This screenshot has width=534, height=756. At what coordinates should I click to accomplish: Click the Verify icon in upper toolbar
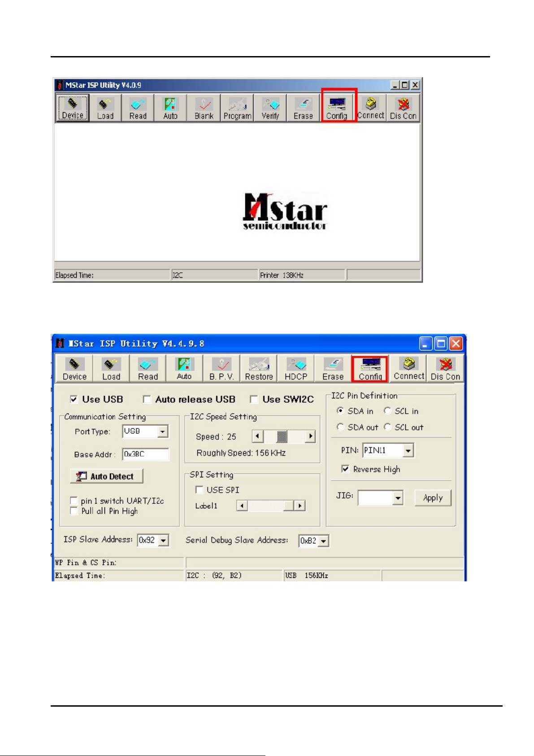[270, 108]
